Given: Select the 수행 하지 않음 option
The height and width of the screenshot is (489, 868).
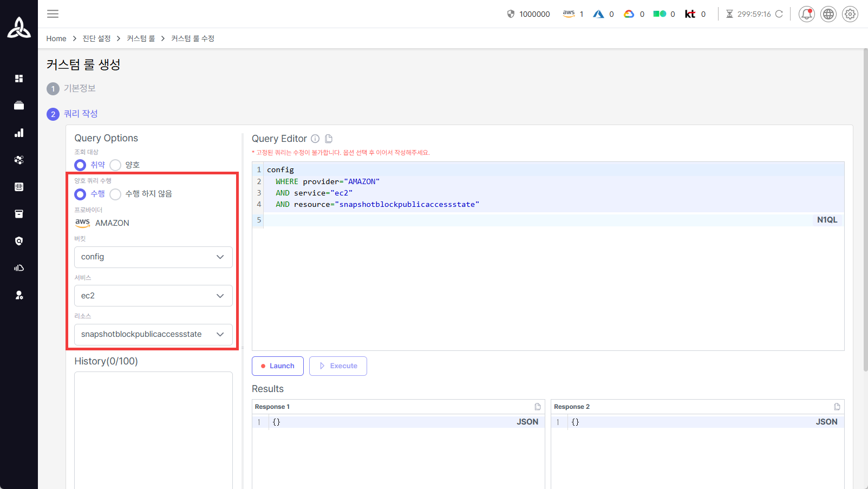Looking at the screenshot, I should (115, 194).
